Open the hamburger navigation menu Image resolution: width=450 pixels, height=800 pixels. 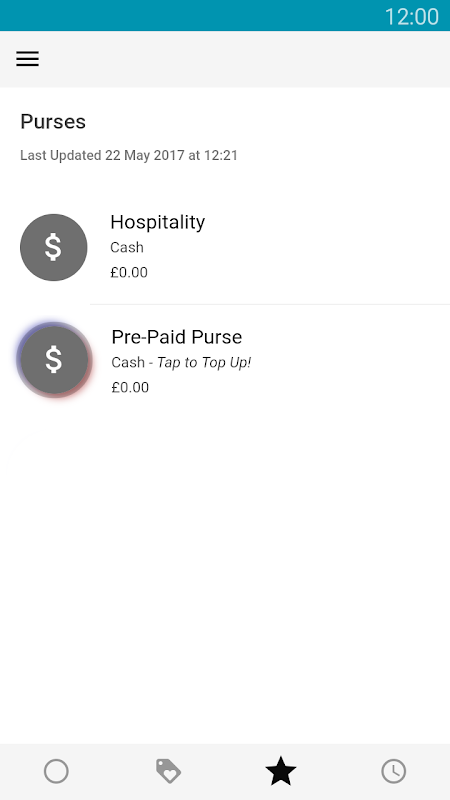[x=28, y=59]
